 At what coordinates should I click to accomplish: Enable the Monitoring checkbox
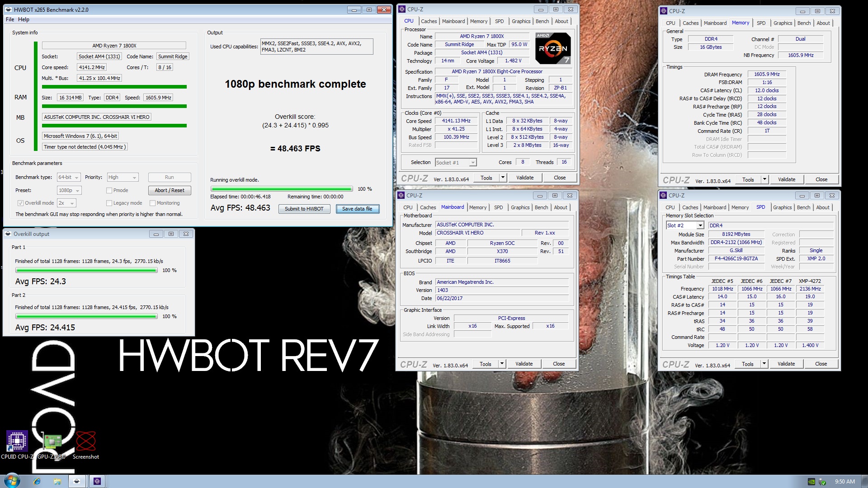pyautogui.click(x=152, y=203)
